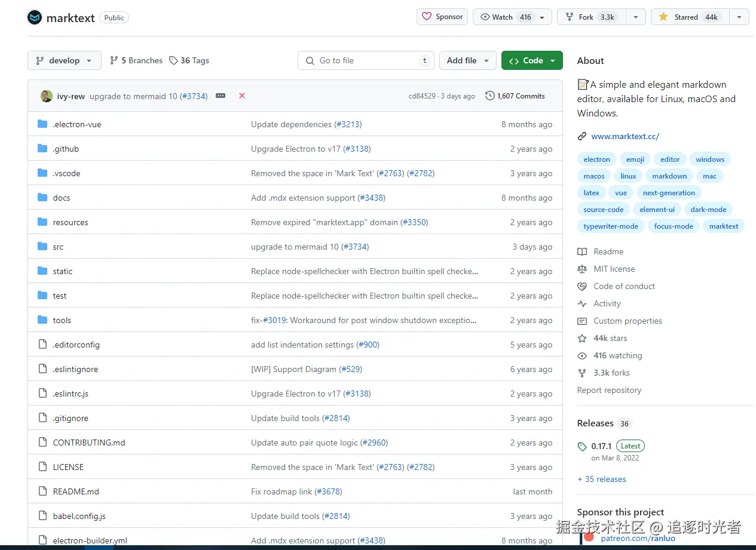
Task: Open the 5 Branches link
Action: (x=136, y=60)
